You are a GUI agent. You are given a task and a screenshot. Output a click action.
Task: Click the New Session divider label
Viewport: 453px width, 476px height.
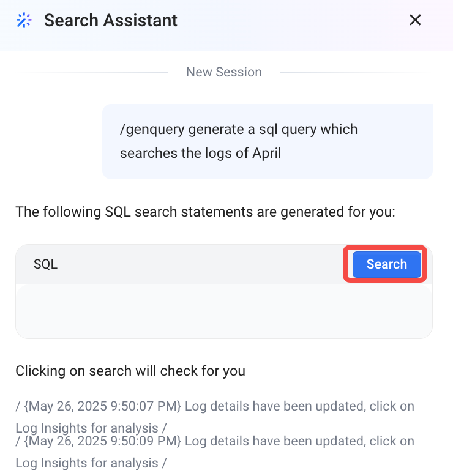(224, 72)
